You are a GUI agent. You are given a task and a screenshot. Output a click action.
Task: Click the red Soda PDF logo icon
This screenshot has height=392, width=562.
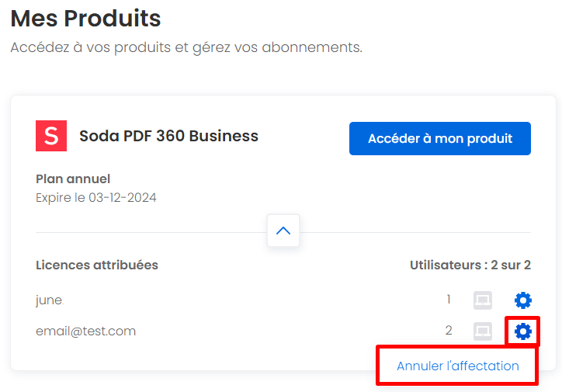click(51, 136)
